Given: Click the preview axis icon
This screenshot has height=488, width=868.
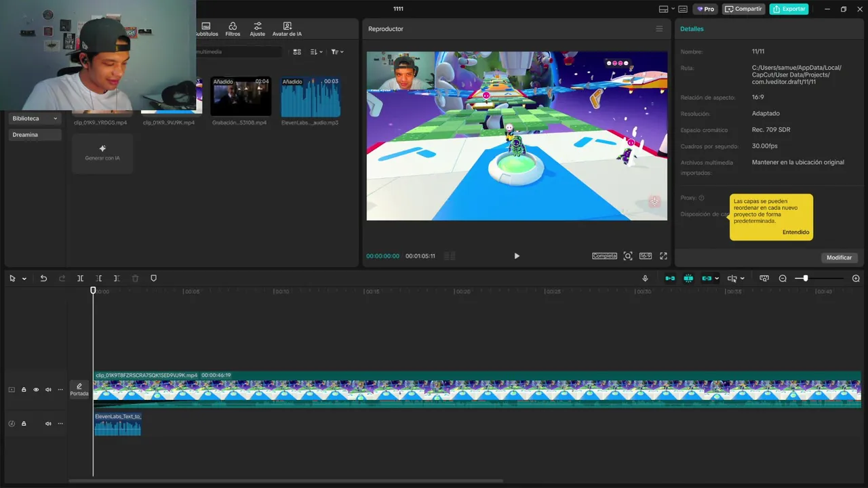Looking at the screenshot, I should [x=732, y=279].
